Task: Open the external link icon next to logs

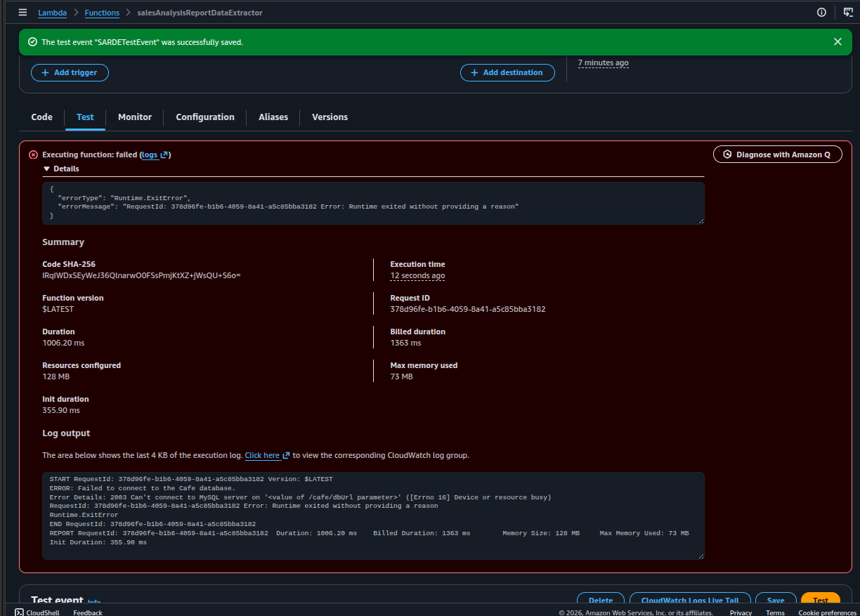Action: (x=164, y=155)
